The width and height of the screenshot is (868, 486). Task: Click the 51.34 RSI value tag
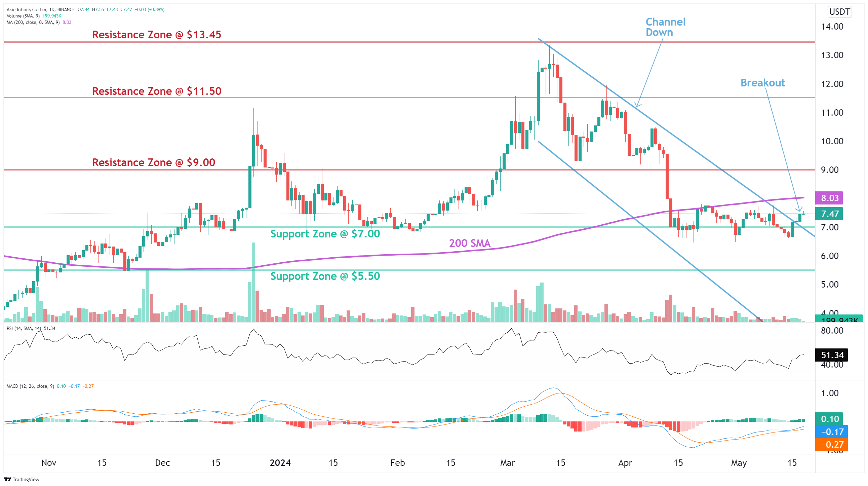pos(832,355)
